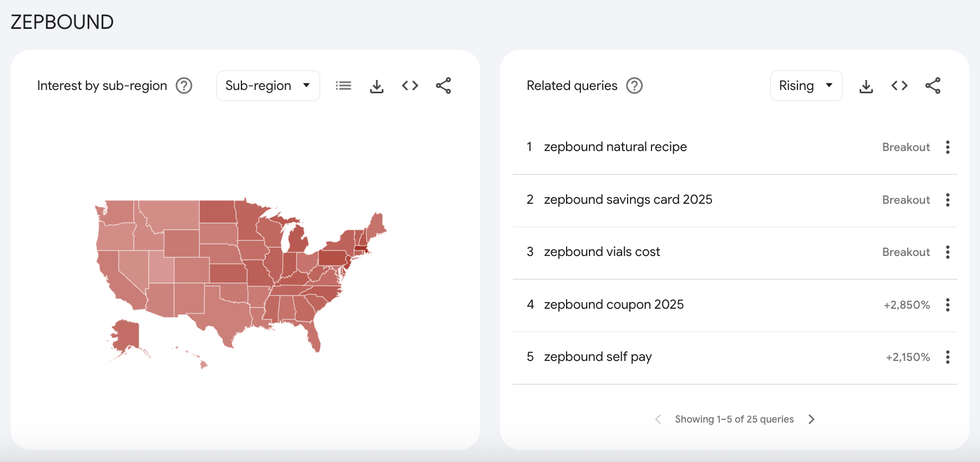The height and width of the screenshot is (462, 980).
Task: Go to previous page of related queries
Action: [658, 419]
